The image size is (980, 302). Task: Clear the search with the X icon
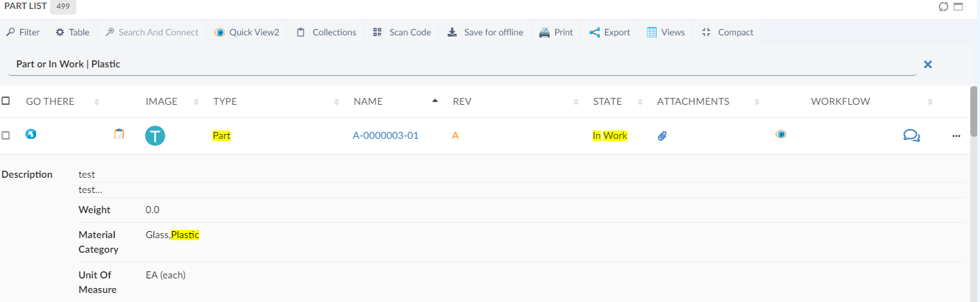click(927, 64)
